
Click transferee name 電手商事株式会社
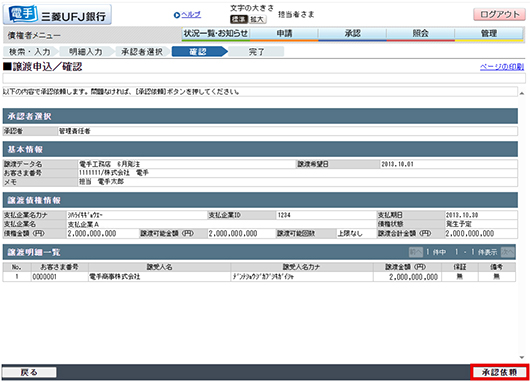(115, 277)
